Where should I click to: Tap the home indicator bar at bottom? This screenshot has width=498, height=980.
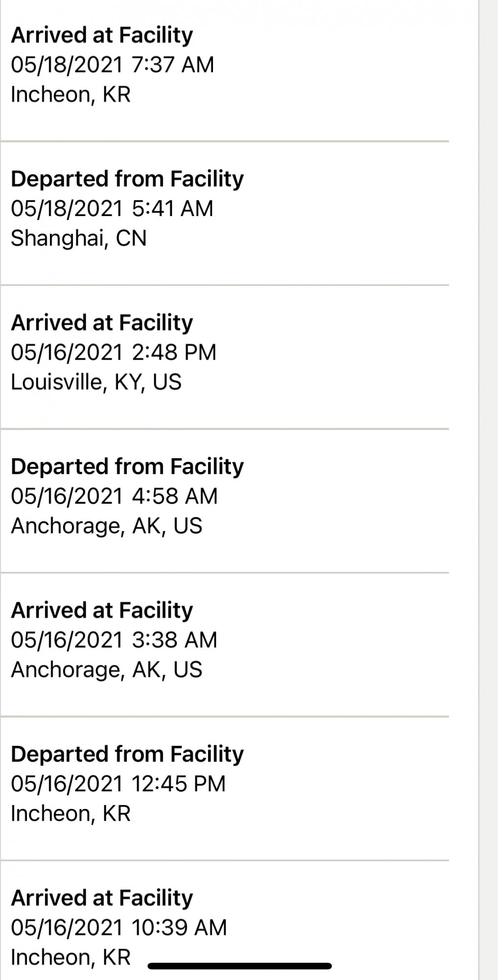tap(240, 966)
